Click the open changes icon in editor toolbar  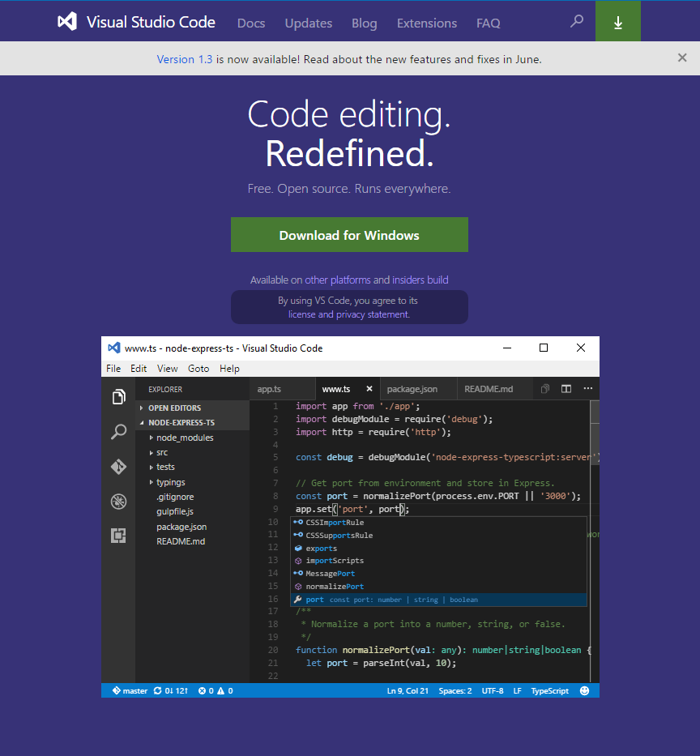pyautogui.click(x=544, y=389)
